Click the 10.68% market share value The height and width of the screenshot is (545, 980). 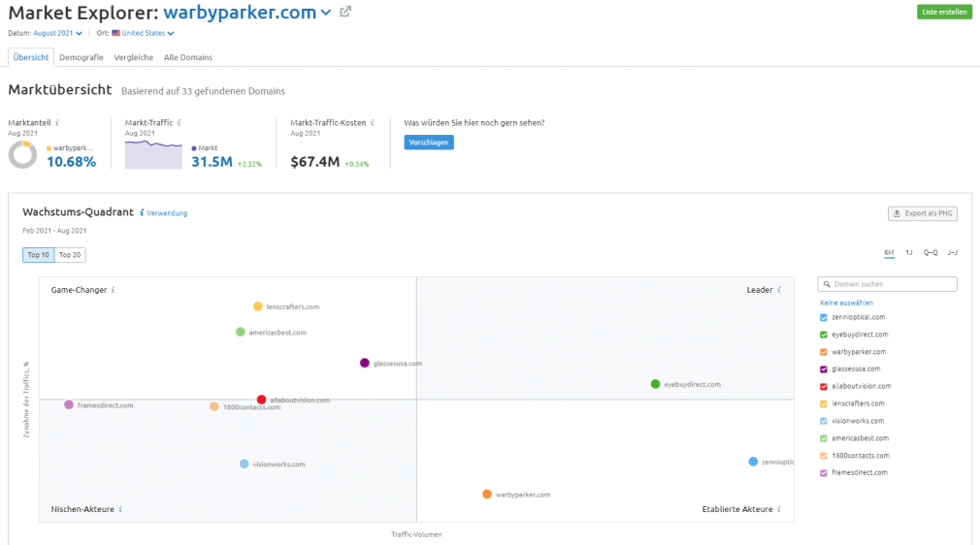(71, 162)
